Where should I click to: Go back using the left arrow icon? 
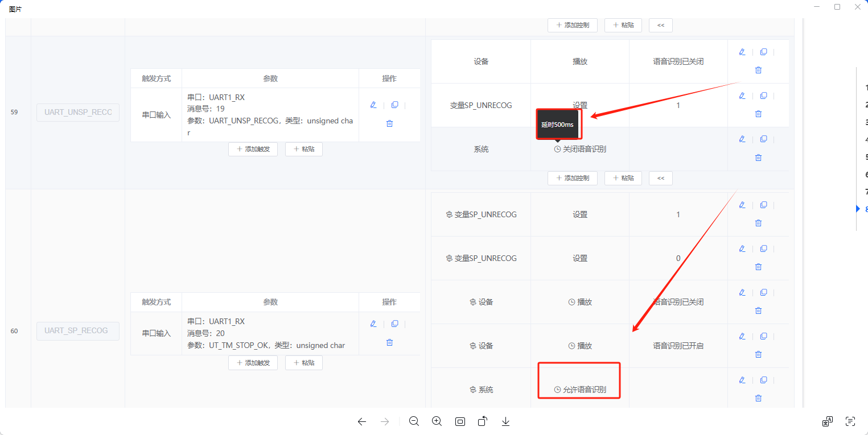361,421
